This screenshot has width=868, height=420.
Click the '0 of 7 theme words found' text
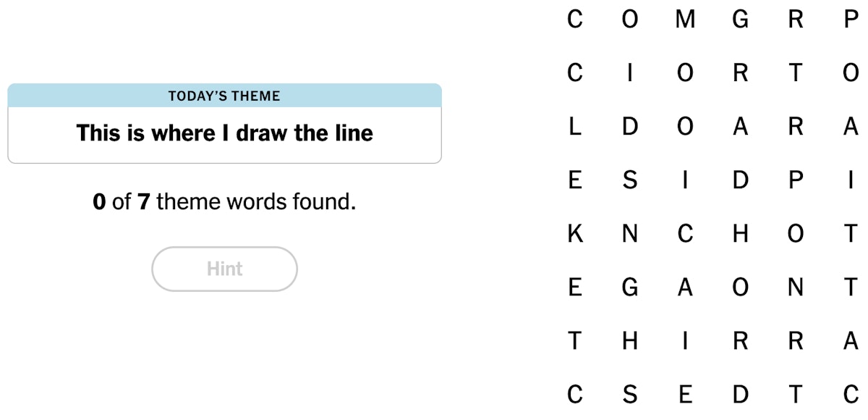[224, 202]
